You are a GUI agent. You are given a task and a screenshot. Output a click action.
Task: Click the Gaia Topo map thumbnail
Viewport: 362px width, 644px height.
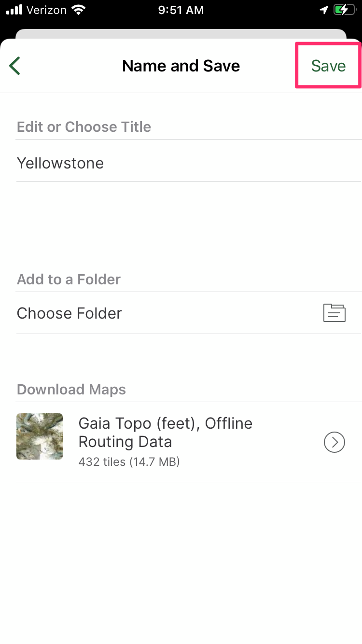40,436
